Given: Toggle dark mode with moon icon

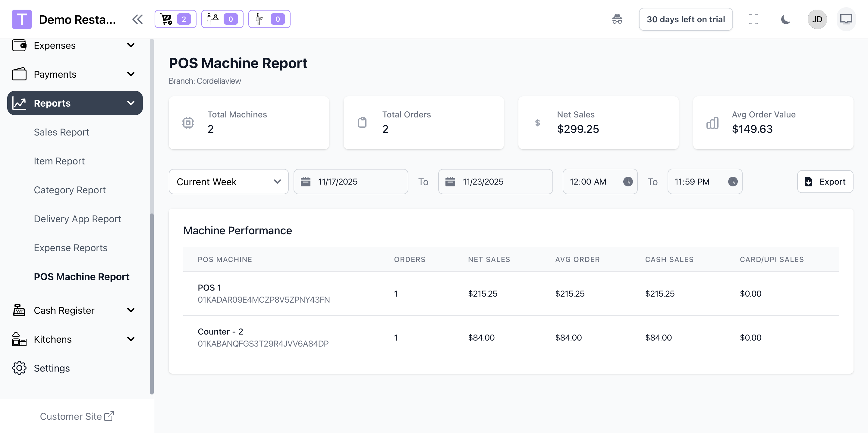Looking at the screenshot, I should [785, 19].
